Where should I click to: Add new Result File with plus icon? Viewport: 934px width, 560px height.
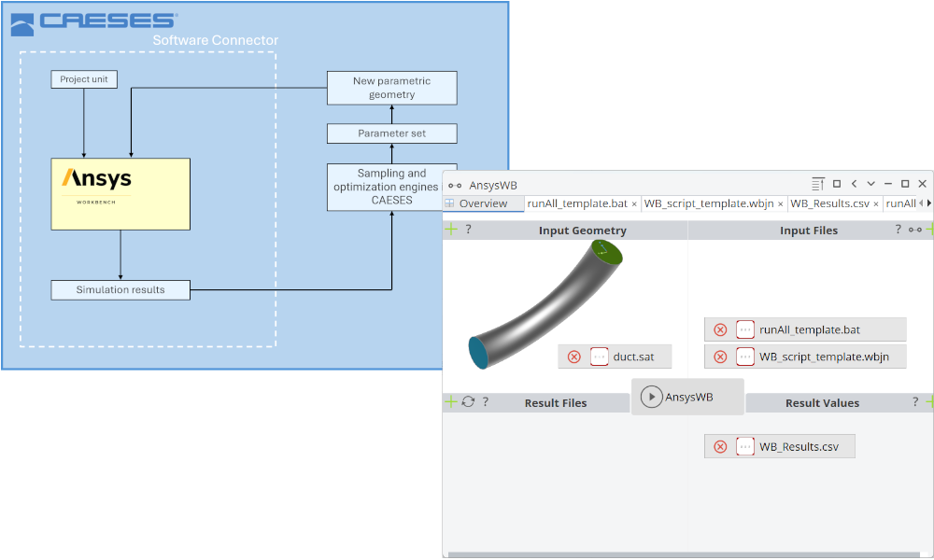(451, 401)
